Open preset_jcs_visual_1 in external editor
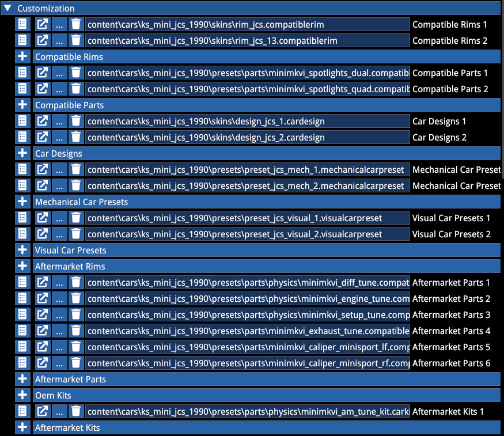 (43, 218)
